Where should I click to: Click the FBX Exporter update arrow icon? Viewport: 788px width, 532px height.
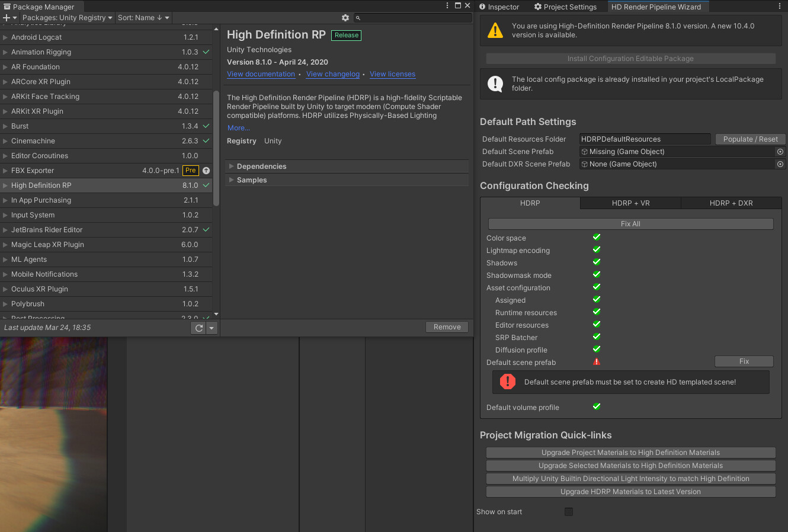pos(206,171)
